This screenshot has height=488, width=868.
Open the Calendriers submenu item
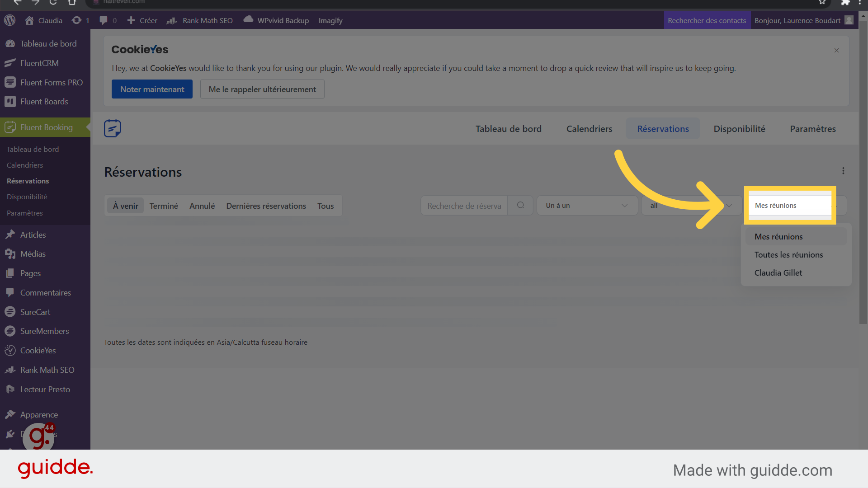click(25, 165)
